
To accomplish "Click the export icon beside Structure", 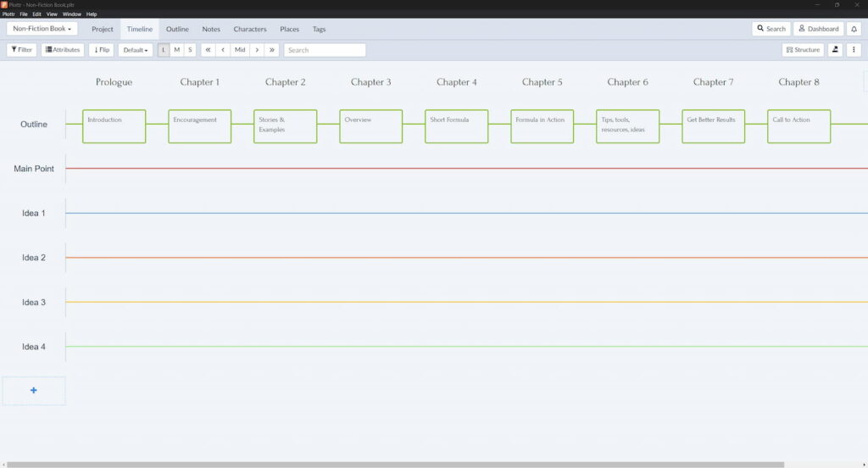I will [835, 50].
